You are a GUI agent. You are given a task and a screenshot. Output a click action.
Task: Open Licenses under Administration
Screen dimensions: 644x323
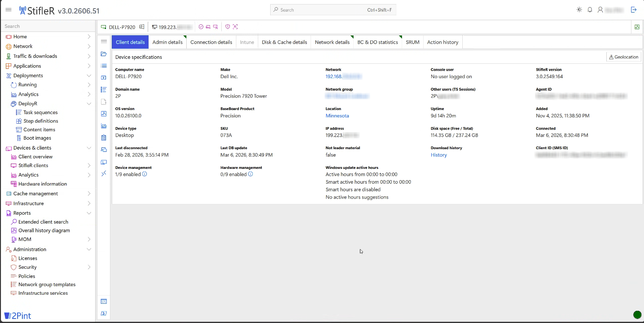[x=28, y=259]
